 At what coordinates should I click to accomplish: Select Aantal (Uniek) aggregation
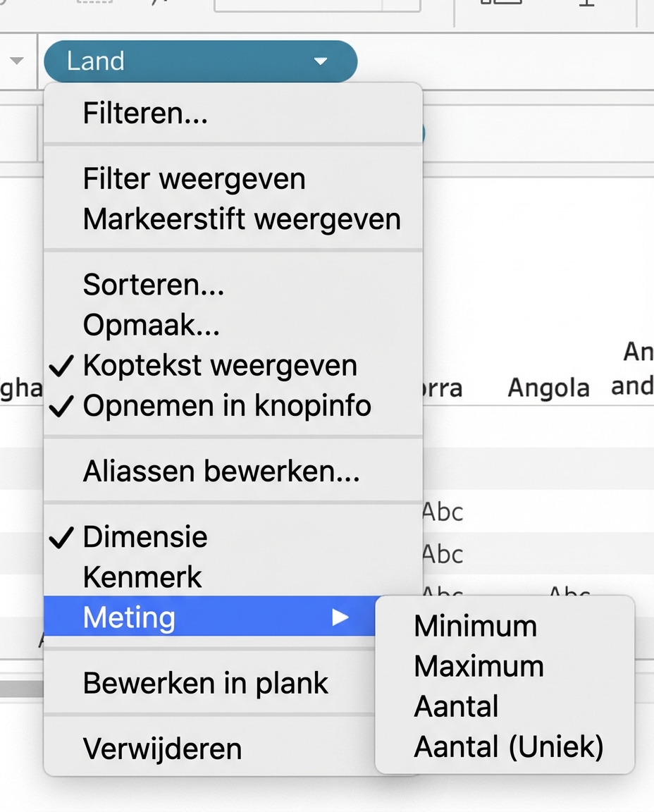(508, 746)
